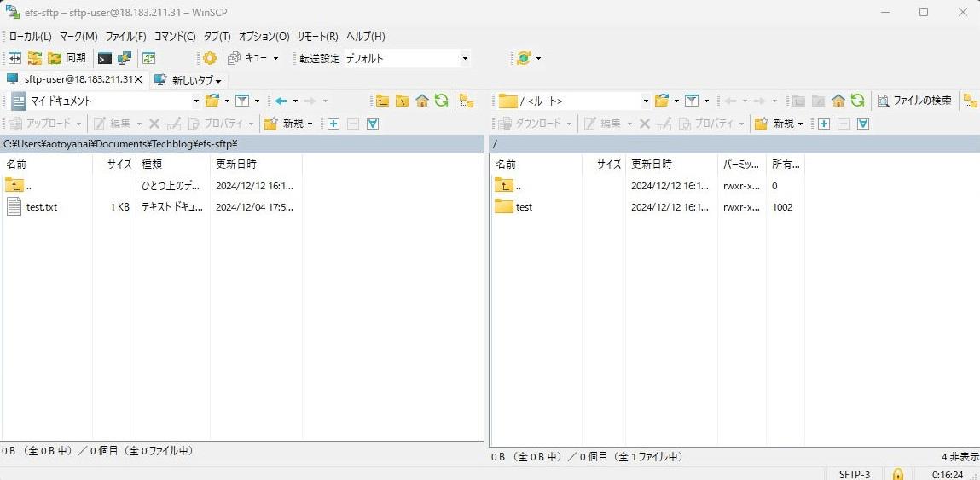Screen dimensions: 980x480
Task: Open the リモート(R) menu
Action: [317, 37]
